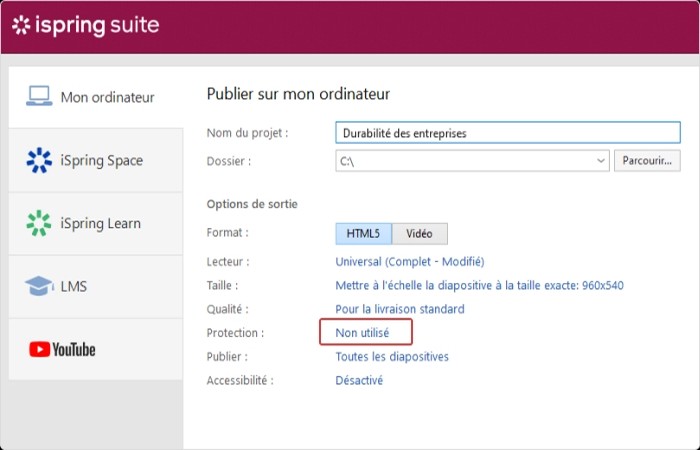Click the Nom du projet text field

pos(508,133)
